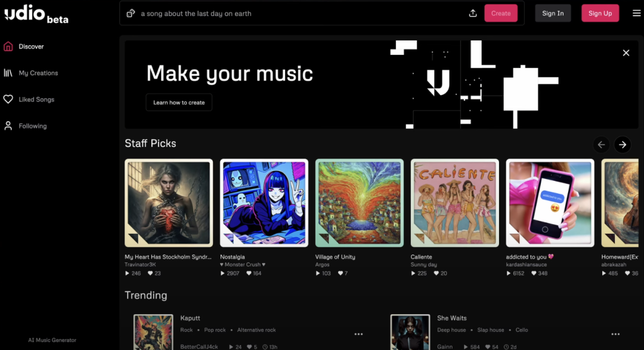Click the Liked Songs heart icon

(8, 99)
